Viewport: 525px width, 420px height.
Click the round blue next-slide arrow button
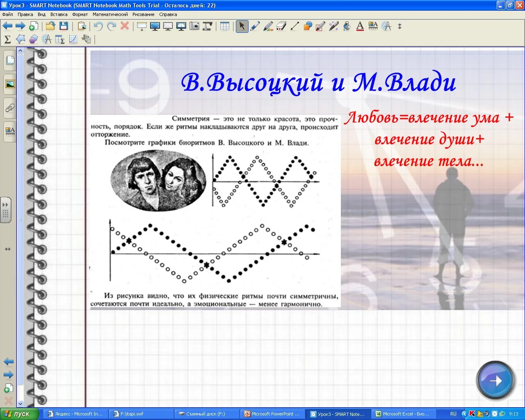pyautogui.click(x=495, y=381)
